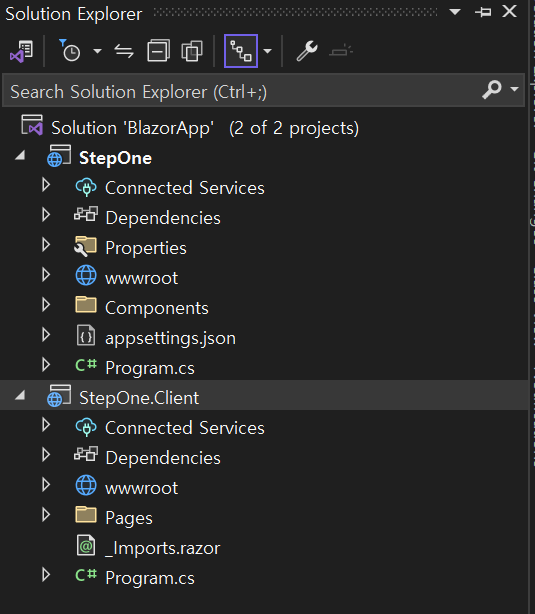
Task: Open Properties with the wrench icon
Action: click(x=307, y=51)
